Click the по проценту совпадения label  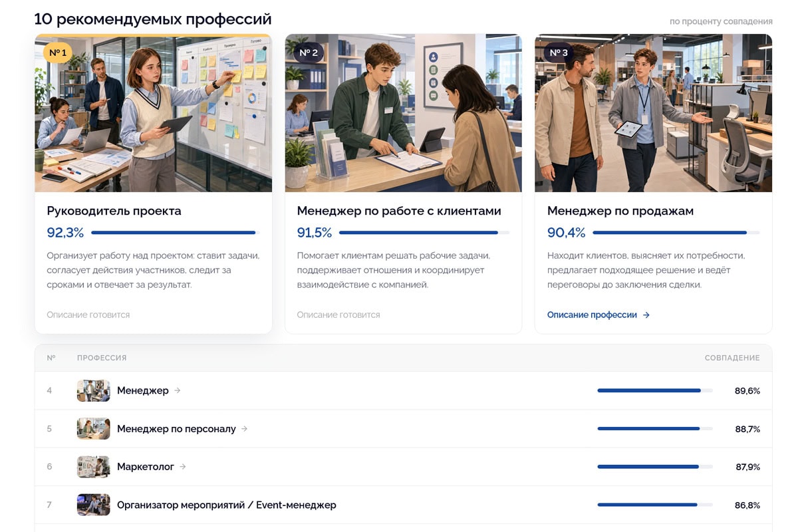721,22
